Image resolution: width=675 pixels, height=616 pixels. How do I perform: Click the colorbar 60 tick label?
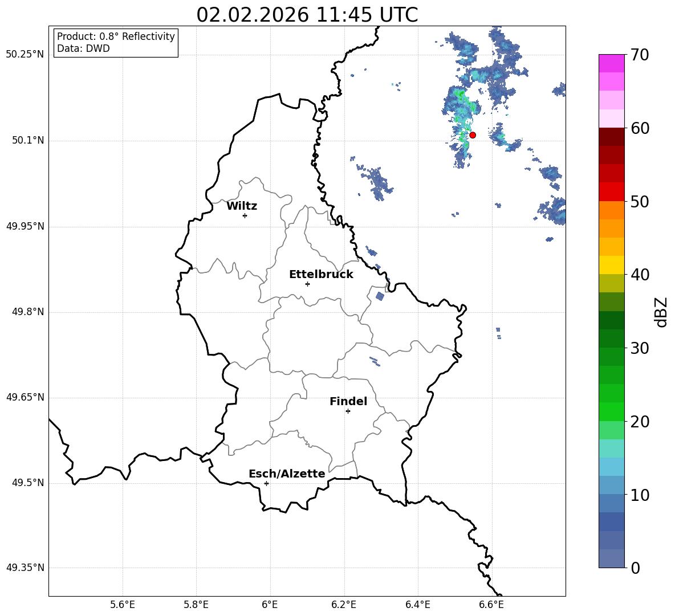(x=640, y=128)
